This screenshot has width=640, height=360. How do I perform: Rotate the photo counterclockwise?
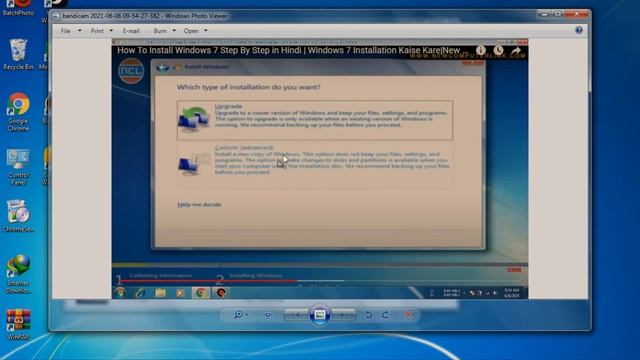[369, 315]
